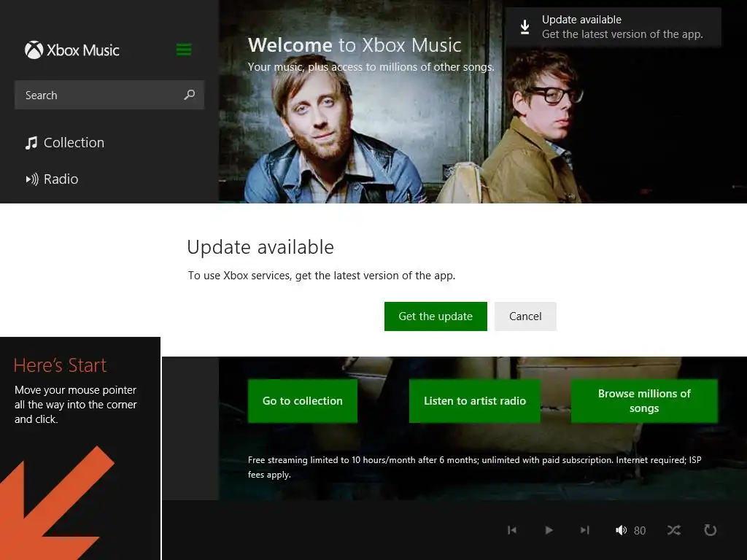
Task: Click the music note Collection icon
Action: 31,143
